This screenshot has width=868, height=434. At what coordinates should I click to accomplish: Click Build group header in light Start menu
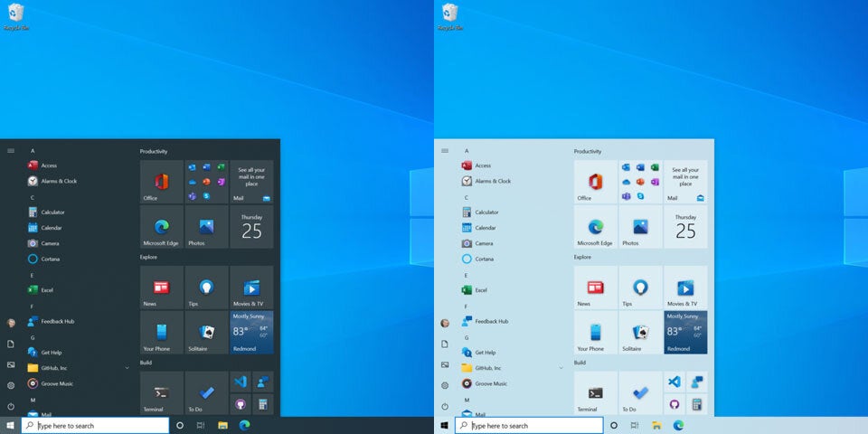tap(580, 363)
